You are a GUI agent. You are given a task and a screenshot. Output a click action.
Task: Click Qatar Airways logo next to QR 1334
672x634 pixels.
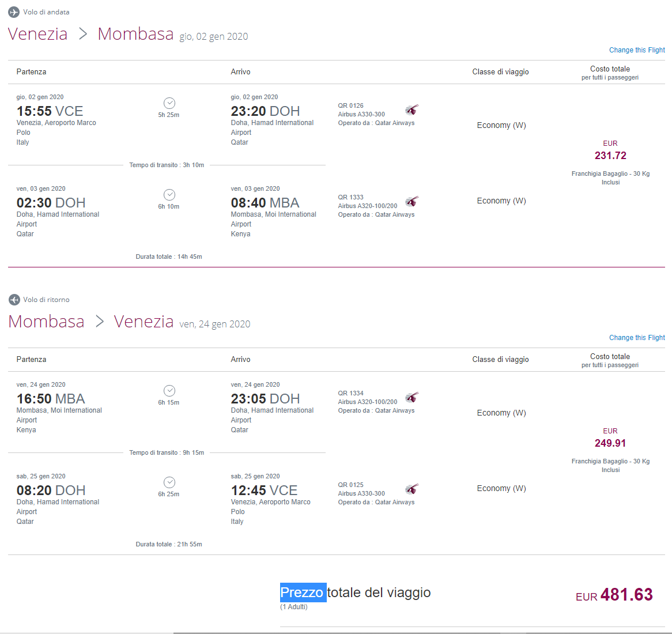[x=412, y=398]
